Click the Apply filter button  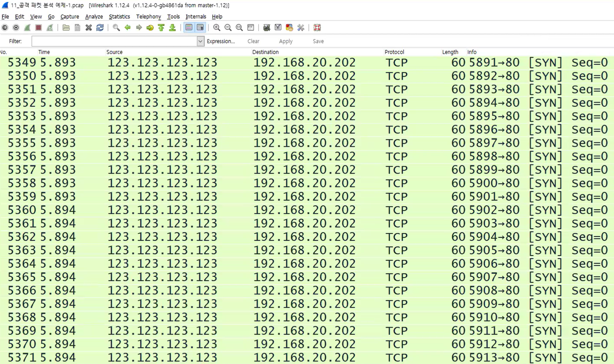(x=286, y=41)
